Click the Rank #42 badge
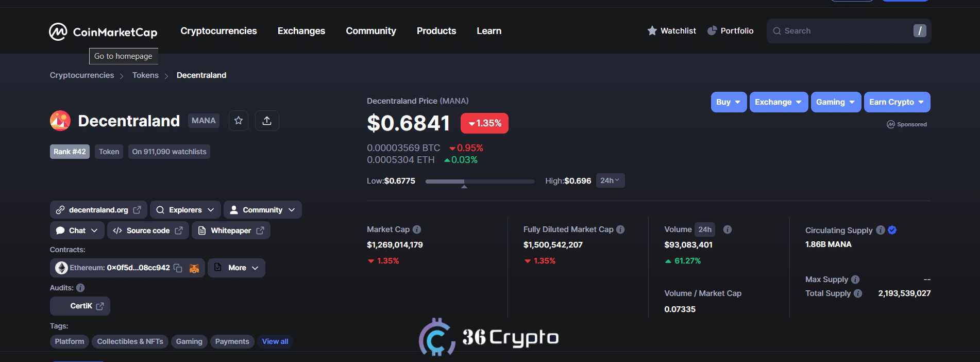Viewport: 980px width, 362px height. (70, 152)
